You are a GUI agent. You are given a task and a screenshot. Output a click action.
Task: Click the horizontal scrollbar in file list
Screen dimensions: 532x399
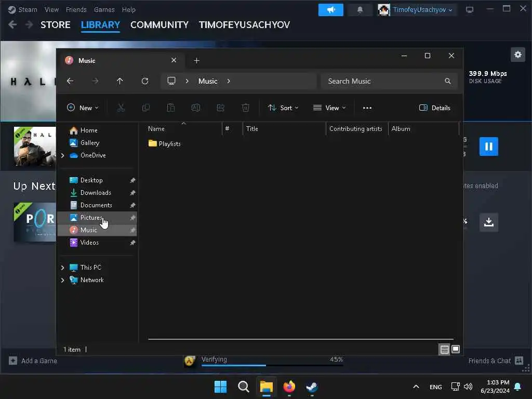pyautogui.click(x=301, y=339)
